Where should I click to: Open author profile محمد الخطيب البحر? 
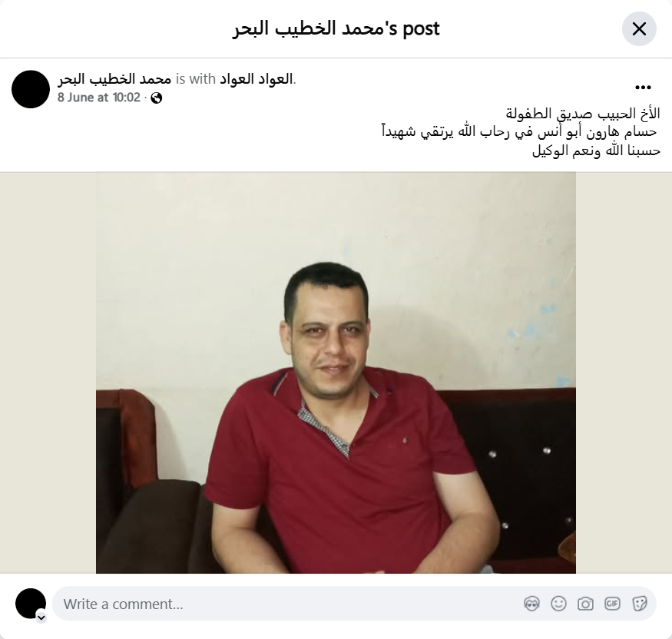(114, 79)
